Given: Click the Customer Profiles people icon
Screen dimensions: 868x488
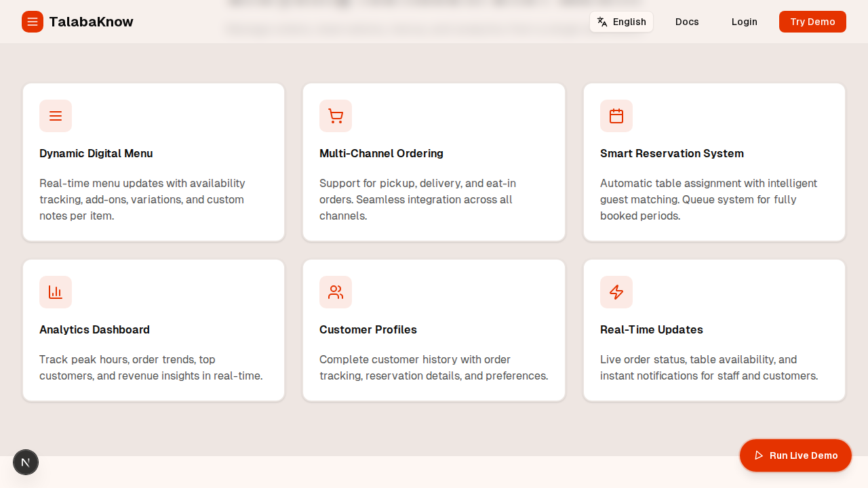Looking at the screenshot, I should pyautogui.click(x=336, y=292).
